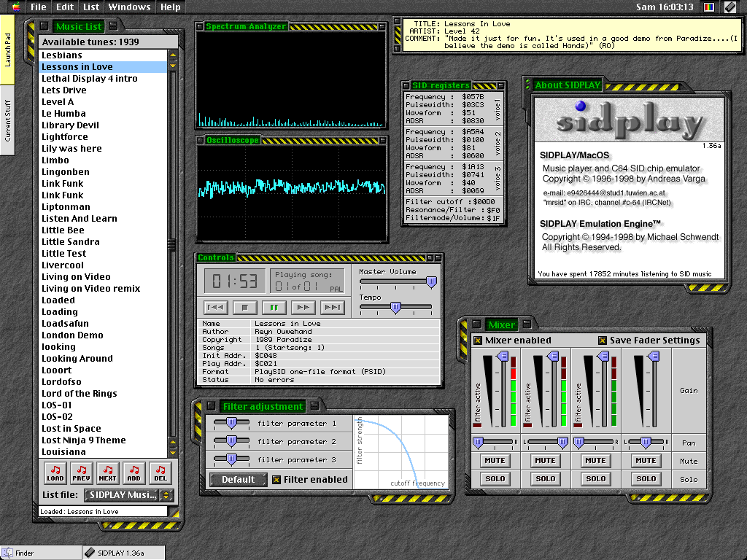Click the Music List window close box

44,26
